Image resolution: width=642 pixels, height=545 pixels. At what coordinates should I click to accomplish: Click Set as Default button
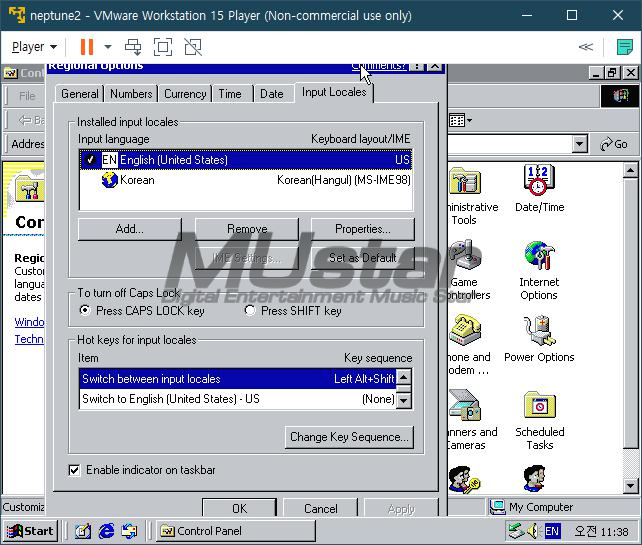363,258
